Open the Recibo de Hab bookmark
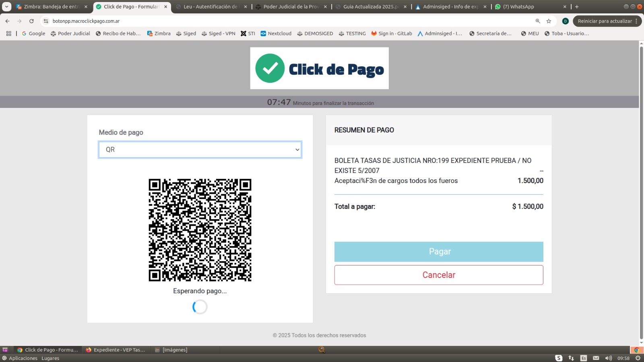 point(118,33)
